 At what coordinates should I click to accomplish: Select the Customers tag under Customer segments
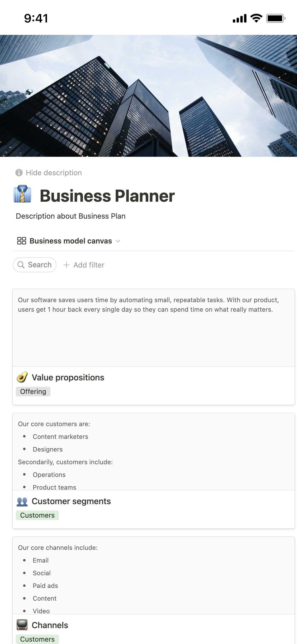pos(37,515)
